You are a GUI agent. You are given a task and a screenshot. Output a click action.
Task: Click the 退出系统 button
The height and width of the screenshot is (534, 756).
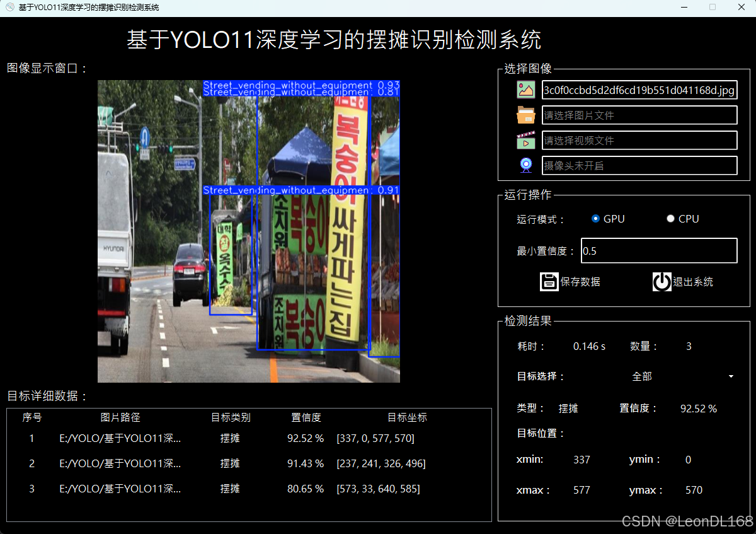click(x=683, y=281)
